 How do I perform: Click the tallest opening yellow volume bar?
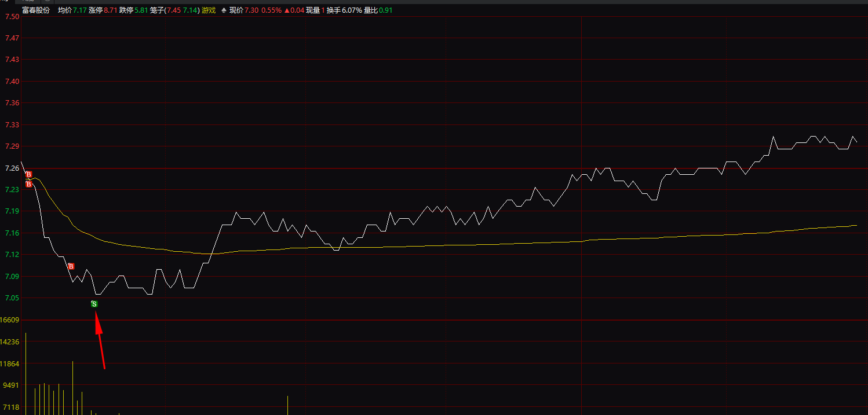(25, 374)
